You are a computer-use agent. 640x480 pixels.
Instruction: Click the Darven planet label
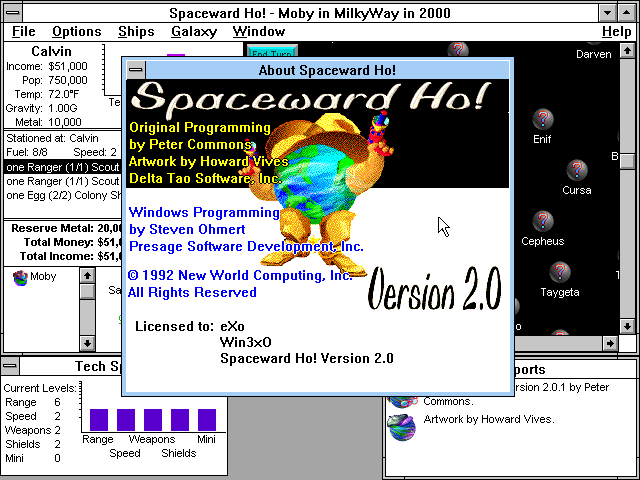(x=593, y=54)
